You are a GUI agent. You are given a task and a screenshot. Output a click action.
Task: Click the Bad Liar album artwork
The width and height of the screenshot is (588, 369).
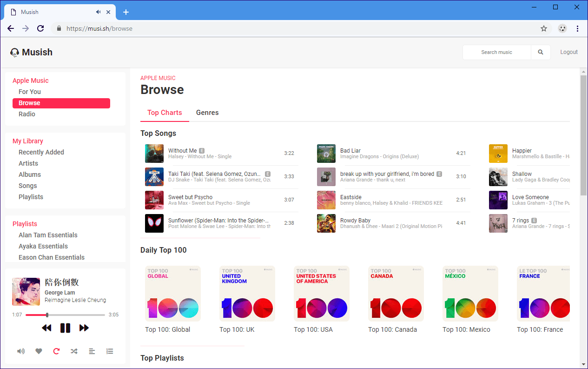[x=326, y=154]
